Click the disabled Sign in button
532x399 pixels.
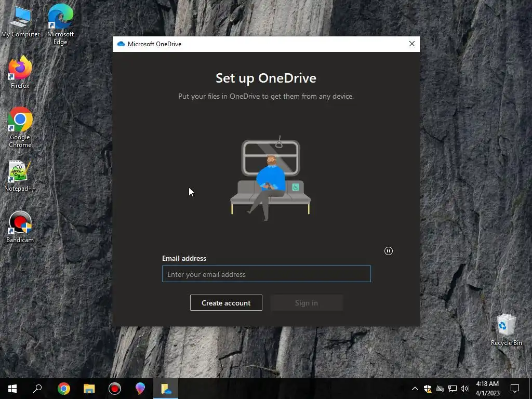click(307, 303)
